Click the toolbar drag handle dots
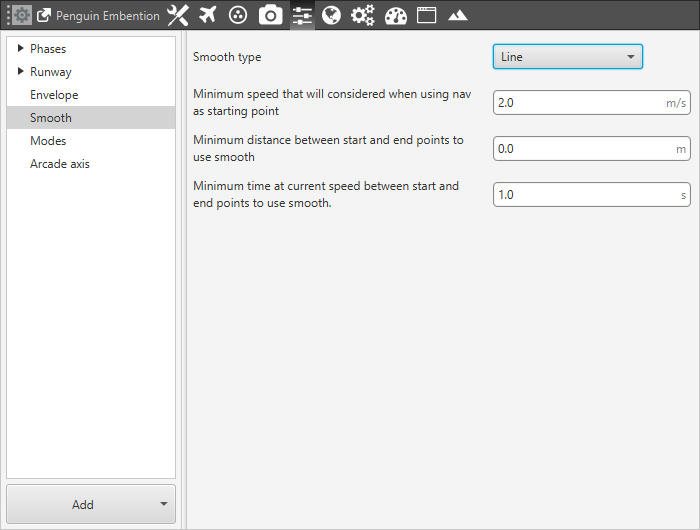700x530 pixels. (x=8, y=16)
